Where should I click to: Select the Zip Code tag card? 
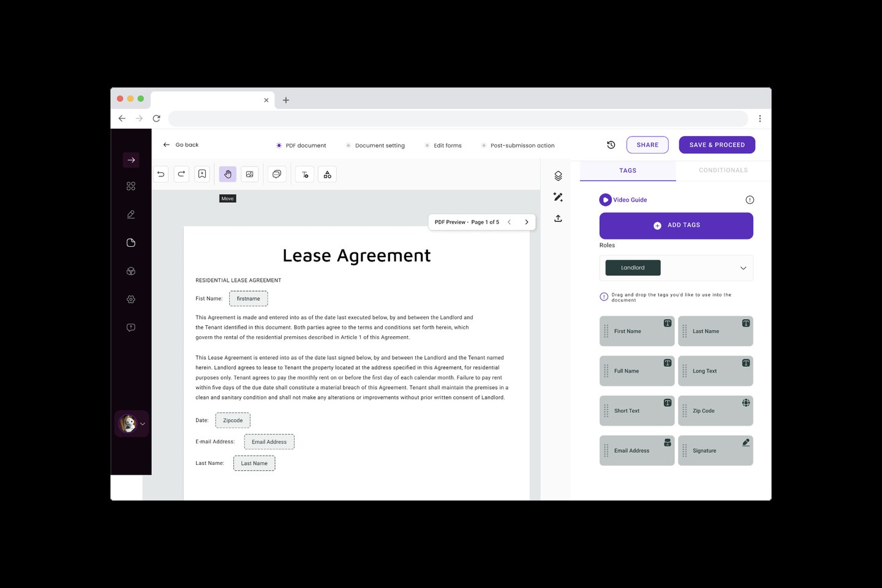[715, 411]
